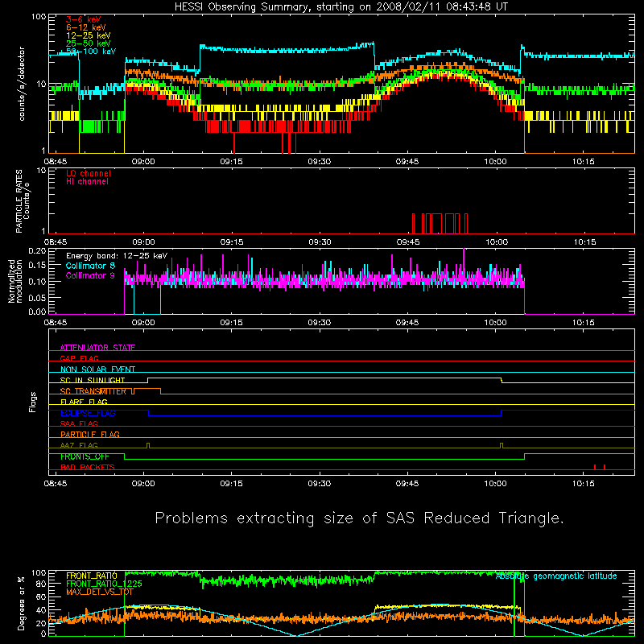Select the orange MAX_DET_VS_TOT legend label
The width and height of the screenshot is (644, 644).
pos(100,592)
